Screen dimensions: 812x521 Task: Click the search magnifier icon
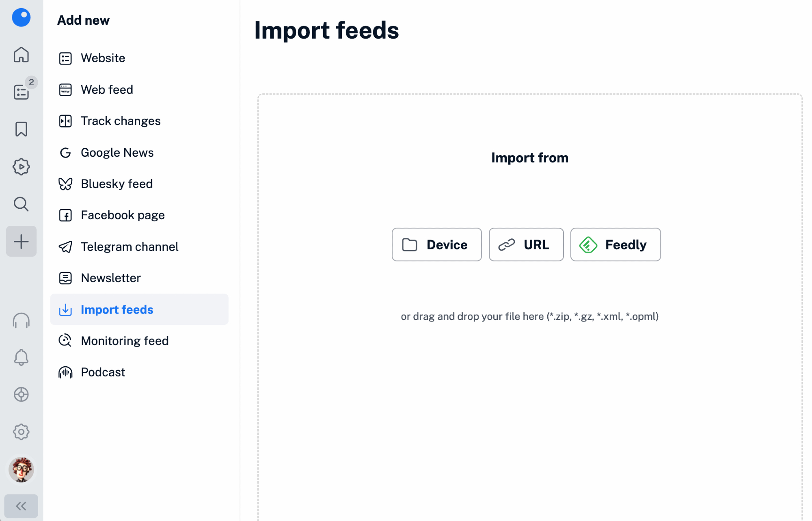tap(21, 204)
